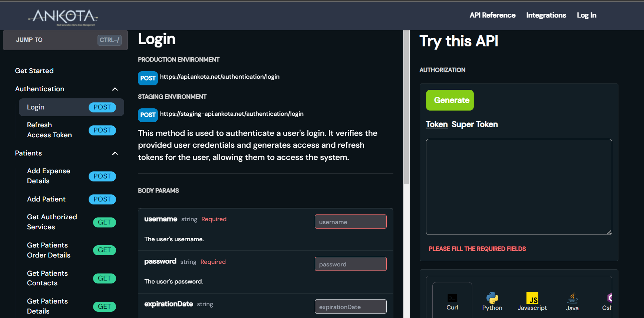
Task: Click the username input field
Action: [x=350, y=222]
